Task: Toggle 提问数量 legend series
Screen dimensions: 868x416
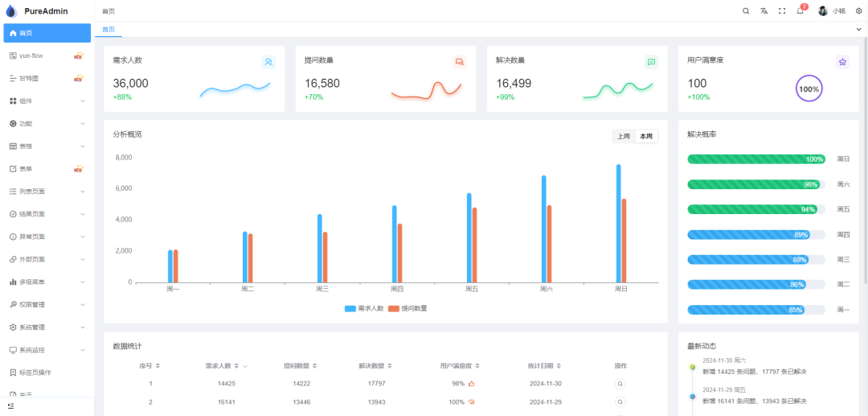Action: [x=408, y=308]
